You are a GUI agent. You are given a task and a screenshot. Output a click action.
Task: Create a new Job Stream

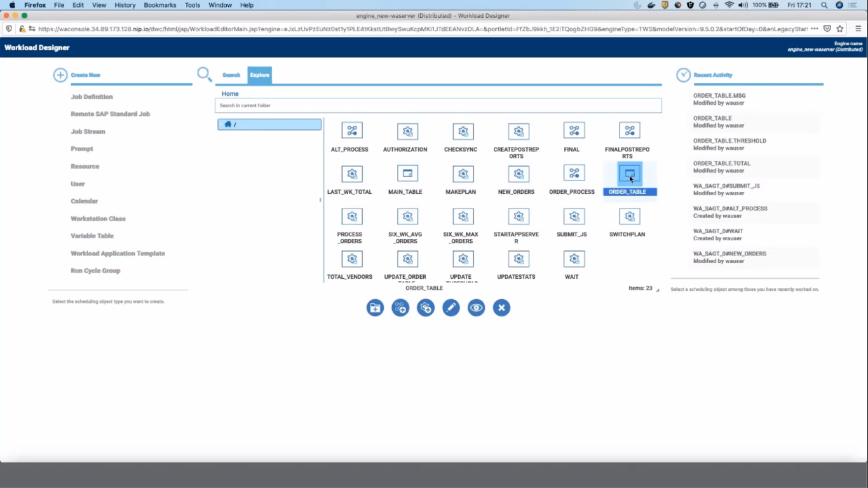click(x=88, y=132)
